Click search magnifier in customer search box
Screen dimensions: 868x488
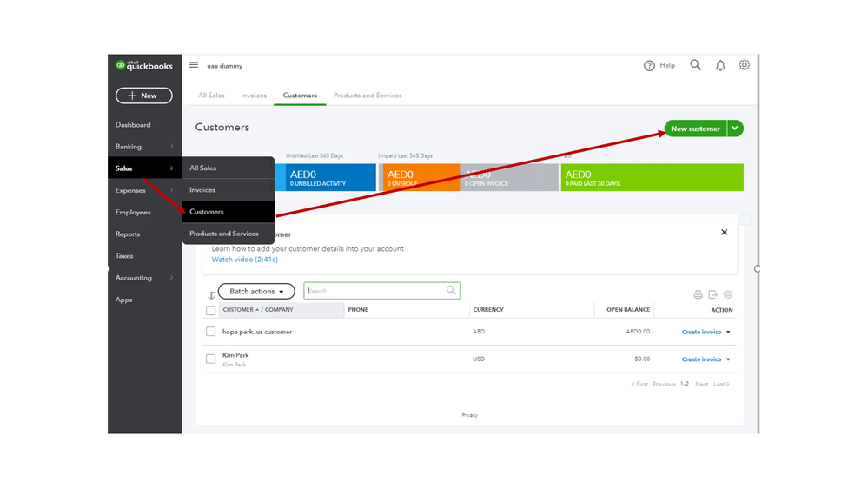coord(451,291)
